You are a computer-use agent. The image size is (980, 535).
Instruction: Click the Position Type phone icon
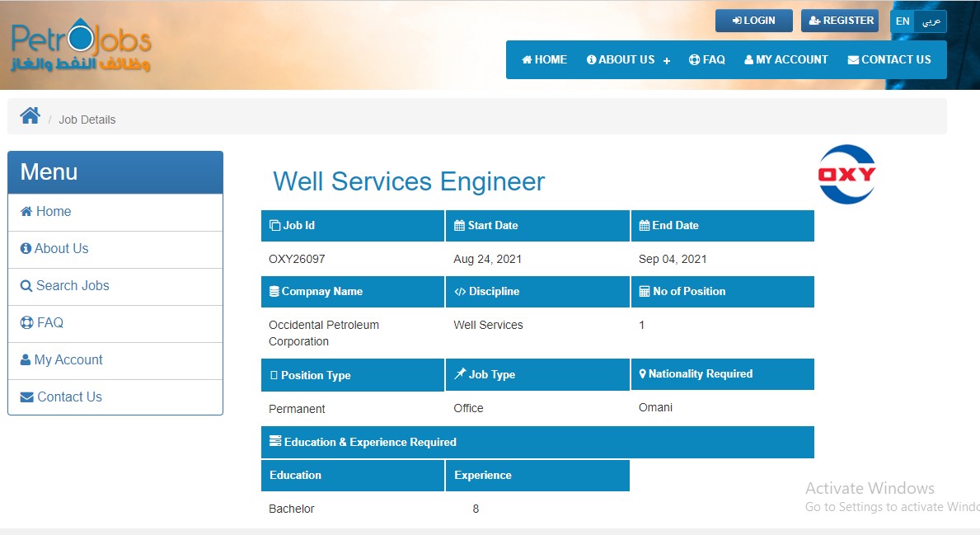pyautogui.click(x=274, y=376)
